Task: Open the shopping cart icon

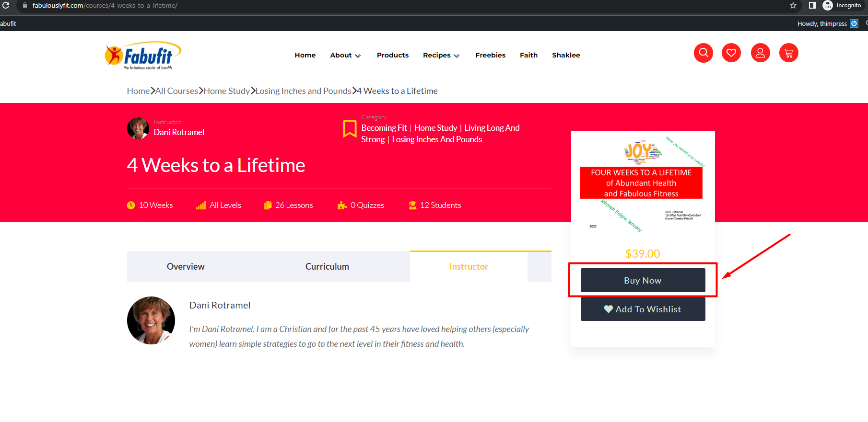Action: (x=789, y=53)
